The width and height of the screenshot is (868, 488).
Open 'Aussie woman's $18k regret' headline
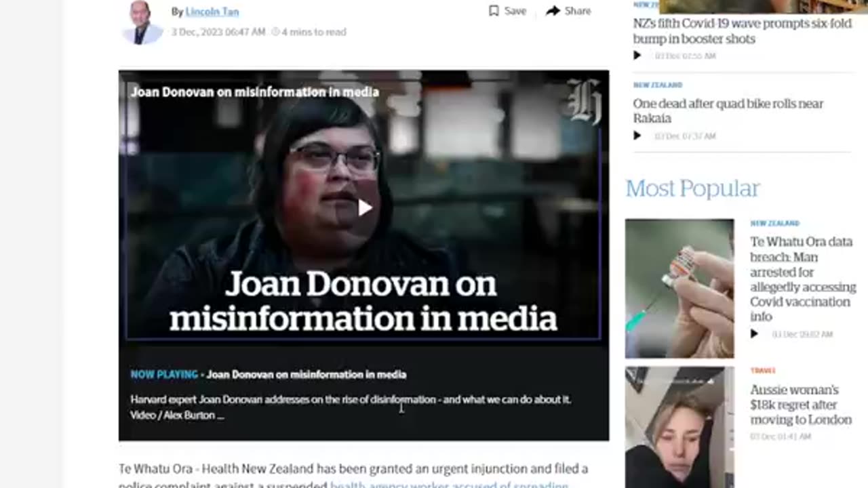pyautogui.click(x=801, y=405)
